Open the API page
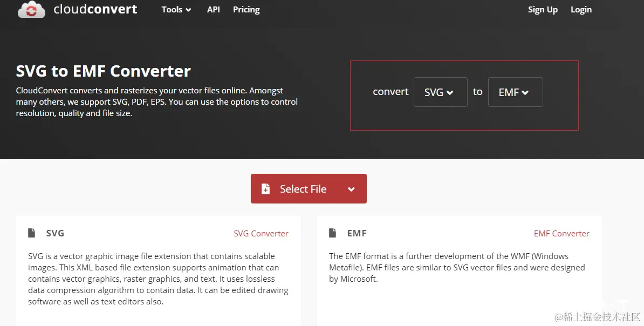Viewport: 644px width, 326px height. pos(213,10)
